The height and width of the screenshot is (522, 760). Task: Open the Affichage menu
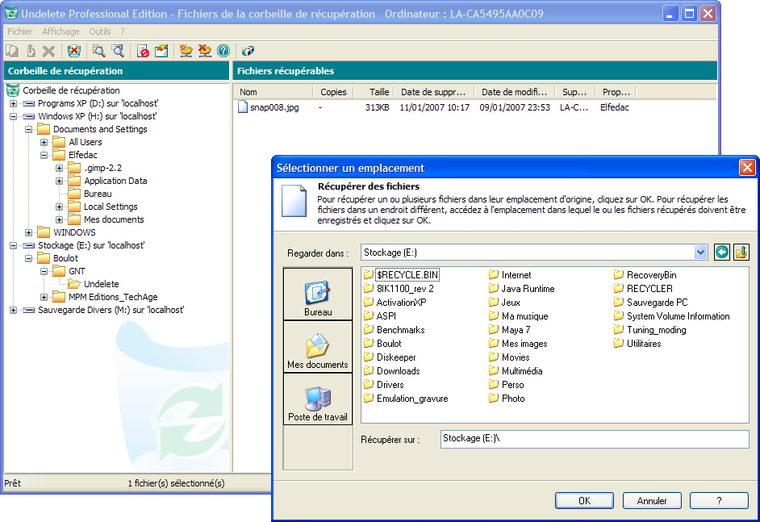tap(61, 32)
